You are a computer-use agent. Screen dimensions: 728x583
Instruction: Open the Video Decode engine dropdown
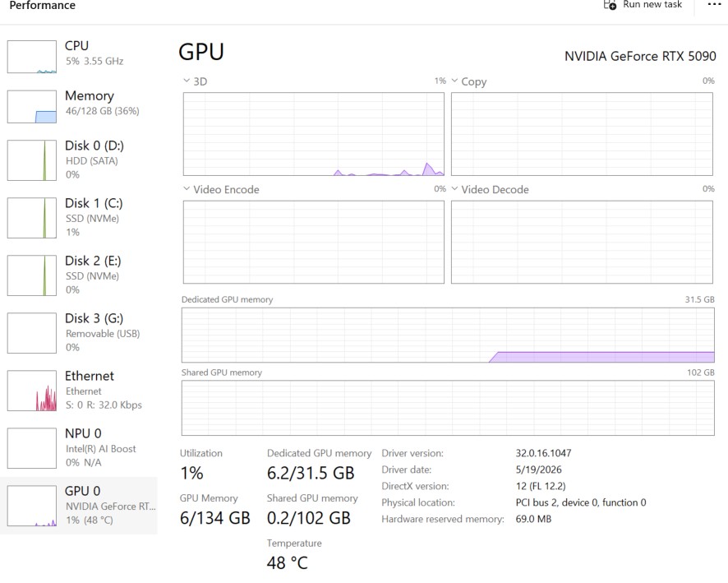coord(490,189)
